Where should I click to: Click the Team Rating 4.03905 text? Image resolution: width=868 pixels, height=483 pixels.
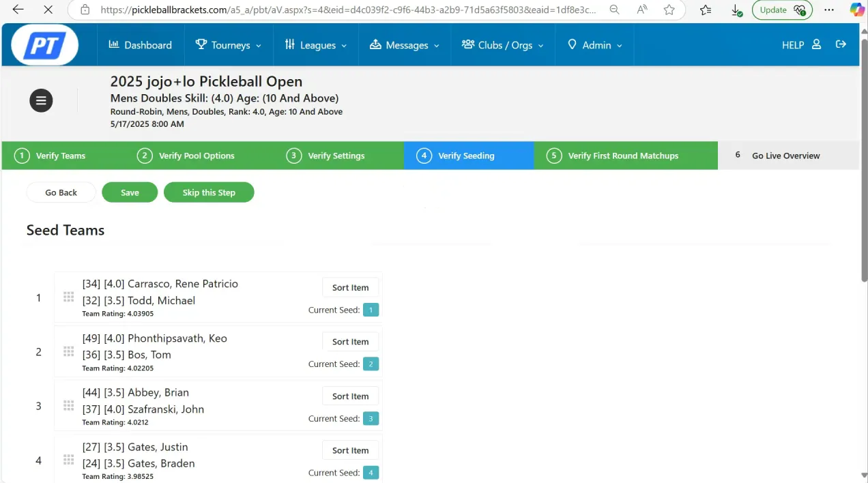(118, 314)
